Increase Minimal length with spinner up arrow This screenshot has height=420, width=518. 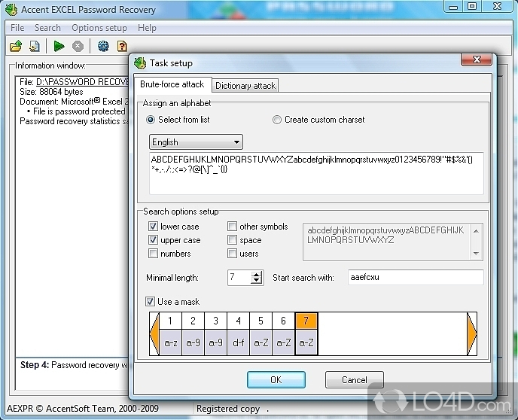(256, 275)
